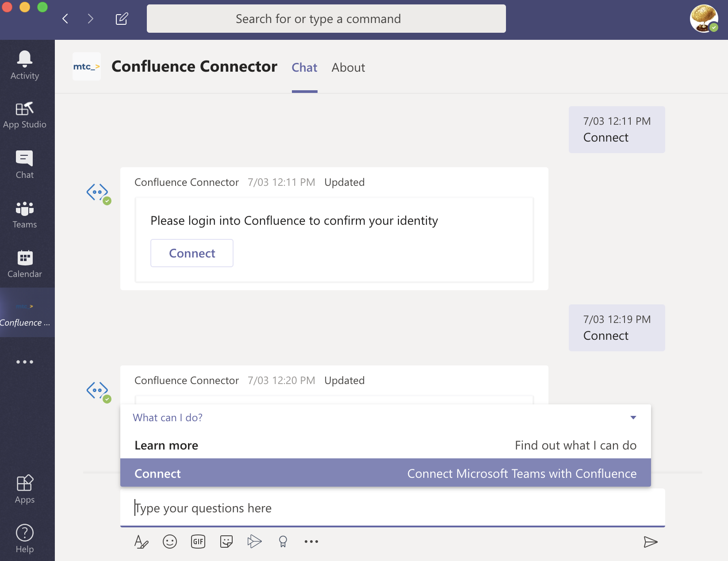
Task: Select the Connect command suggestion
Action: (385, 473)
